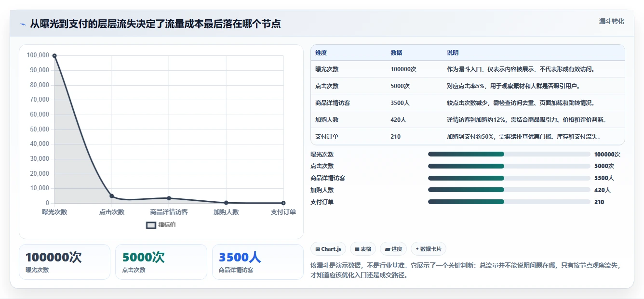
Task: Click the 100000次 table cell
Action: click(x=403, y=69)
